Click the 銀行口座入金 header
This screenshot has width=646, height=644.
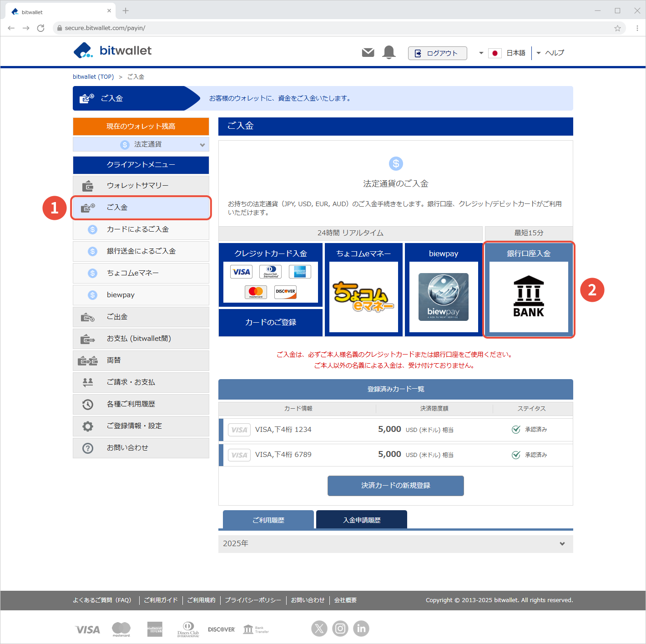click(529, 254)
